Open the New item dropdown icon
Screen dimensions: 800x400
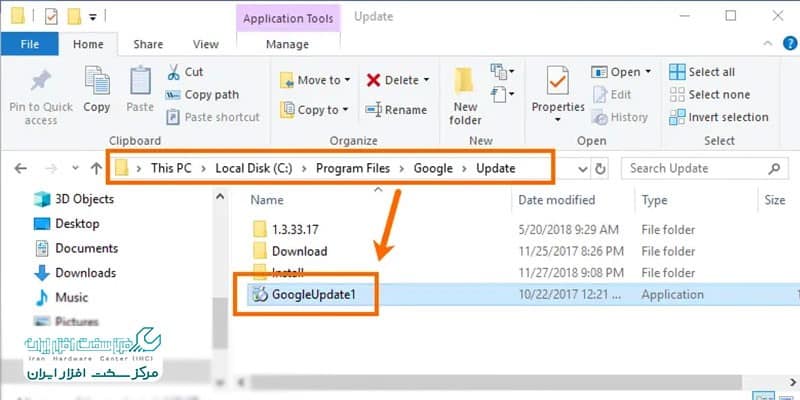click(502, 71)
